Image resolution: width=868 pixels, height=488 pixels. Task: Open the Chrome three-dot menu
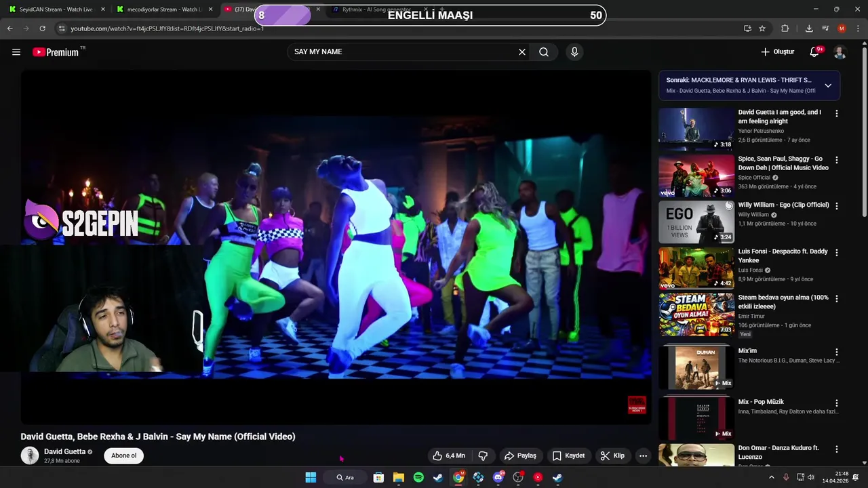[x=859, y=28]
